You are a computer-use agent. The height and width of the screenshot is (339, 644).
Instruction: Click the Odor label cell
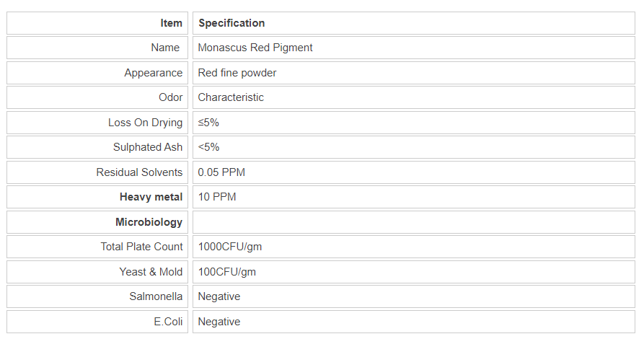click(170, 97)
